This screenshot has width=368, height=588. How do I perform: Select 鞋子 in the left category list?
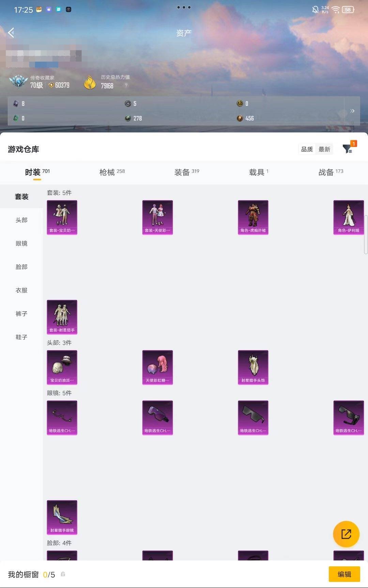tap(21, 337)
